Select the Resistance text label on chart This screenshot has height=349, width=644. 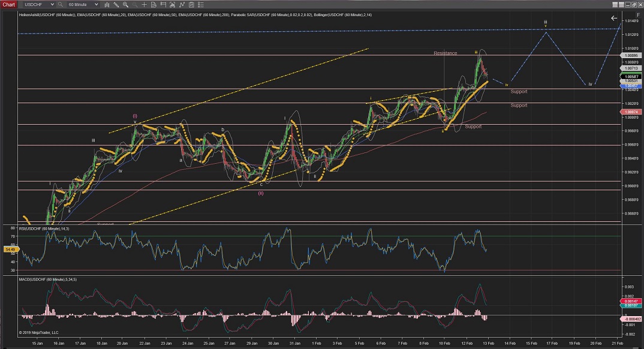pyautogui.click(x=445, y=53)
